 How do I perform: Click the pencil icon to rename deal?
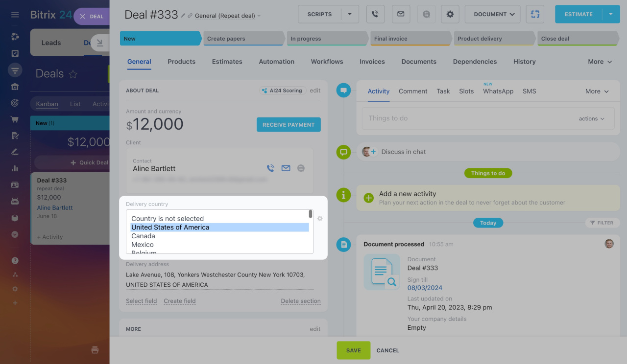point(183,16)
